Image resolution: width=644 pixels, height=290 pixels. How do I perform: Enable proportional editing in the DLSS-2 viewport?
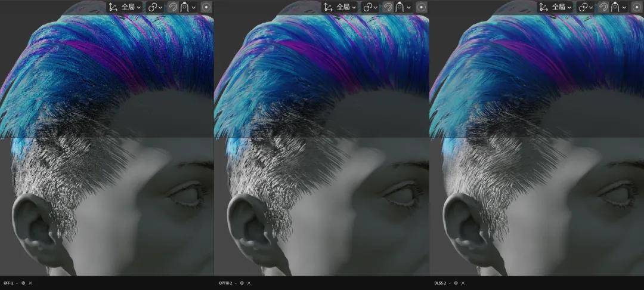click(x=637, y=7)
